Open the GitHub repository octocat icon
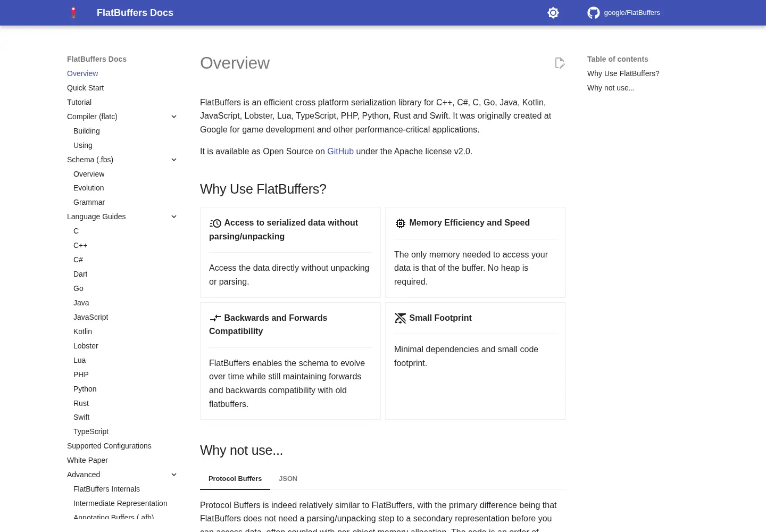Image resolution: width=766 pixels, height=532 pixels. coord(594,13)
